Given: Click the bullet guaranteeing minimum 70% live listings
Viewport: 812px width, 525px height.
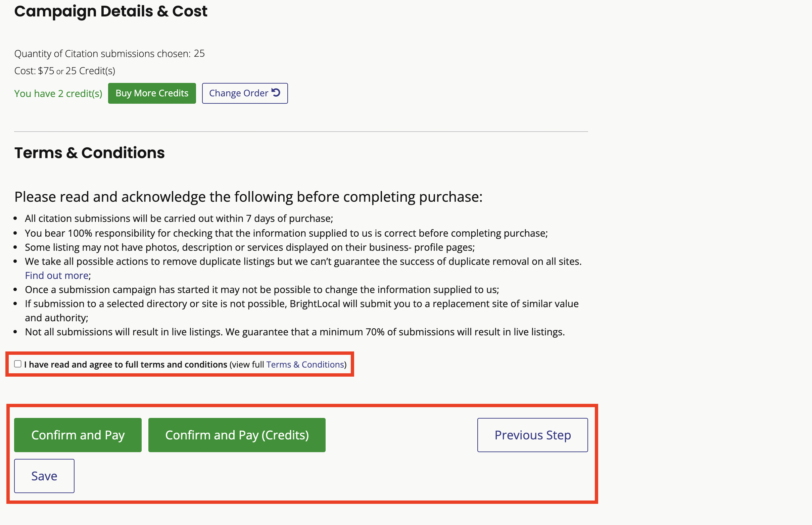Looking at the screenshot, I should pos(295,332).
